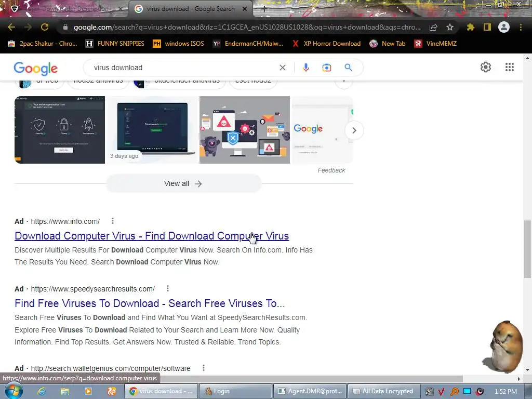Click the Google search input field
532x399 pixels.
pos(185,68)
